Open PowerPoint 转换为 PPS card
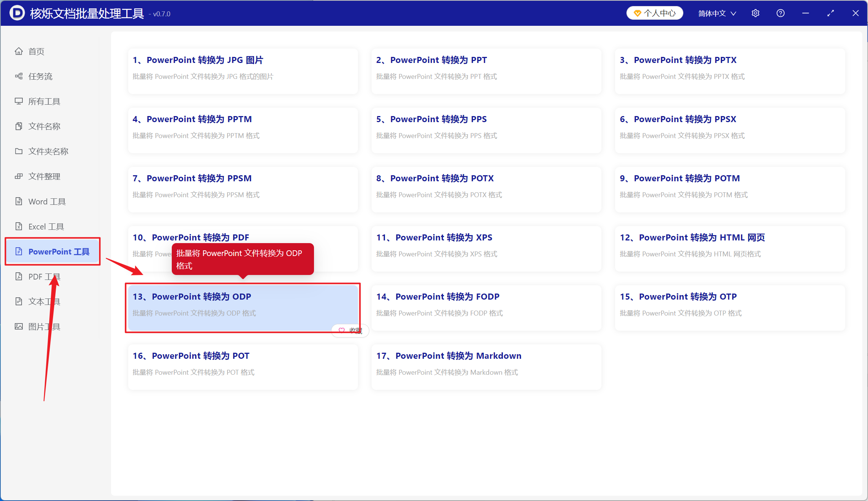Screen dimensions: 868x501 487,130
